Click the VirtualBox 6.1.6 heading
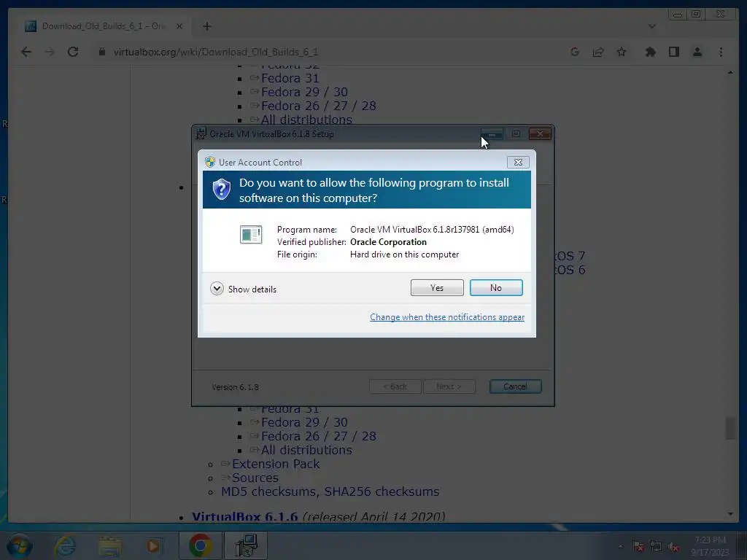The height and width of the screenshot is (560, 747). coord(244,516)
